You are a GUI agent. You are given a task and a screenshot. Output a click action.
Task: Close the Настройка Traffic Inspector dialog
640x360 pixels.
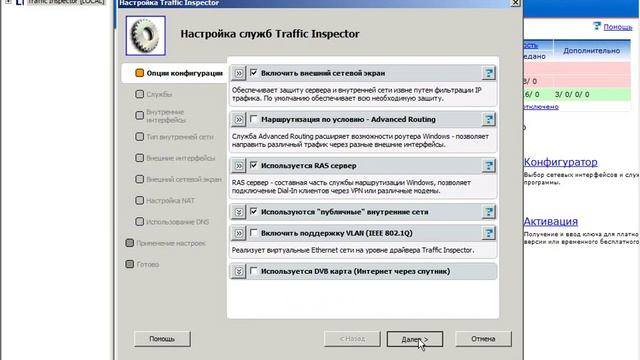click(x=516, y=3)
